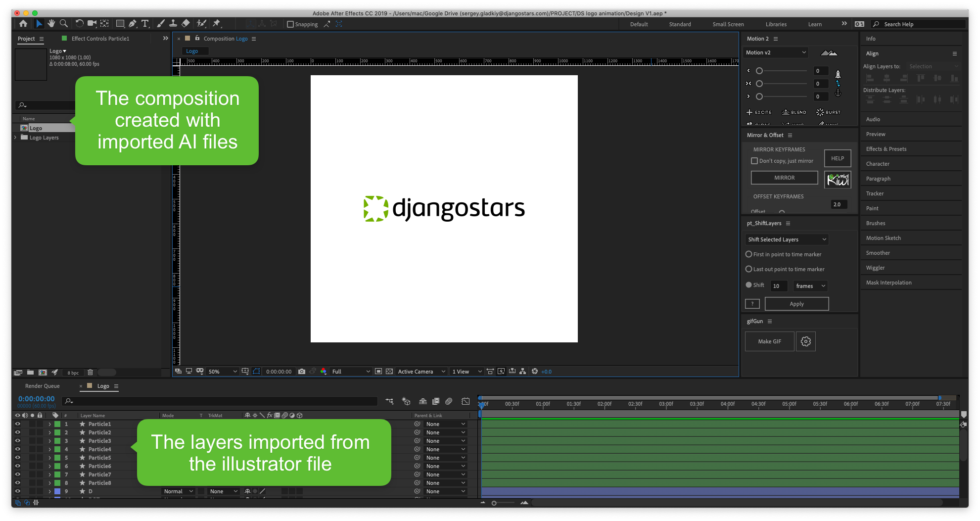Click the EXCITE button in Motion 2
This screenshot has width=980, height=521.
759,112
